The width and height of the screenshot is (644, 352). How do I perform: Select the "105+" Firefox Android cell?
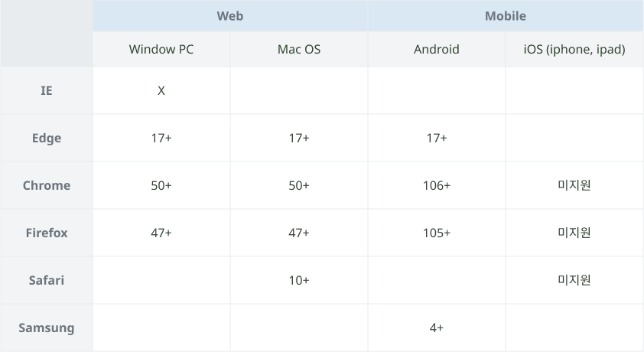point(437,233)
